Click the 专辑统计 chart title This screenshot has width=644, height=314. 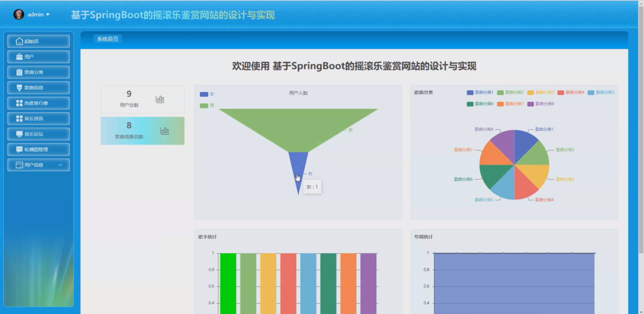click(423, 237)
